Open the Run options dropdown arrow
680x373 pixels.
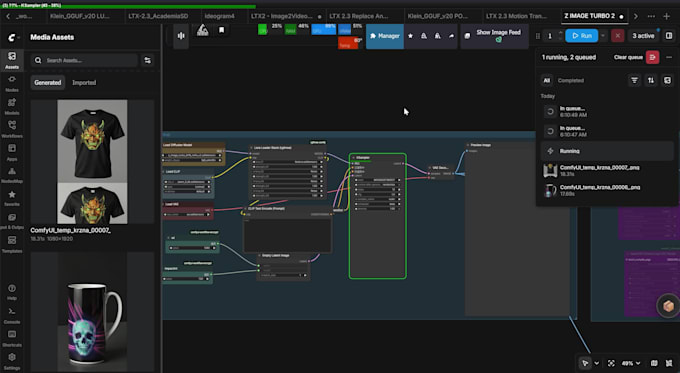point(603,36)
